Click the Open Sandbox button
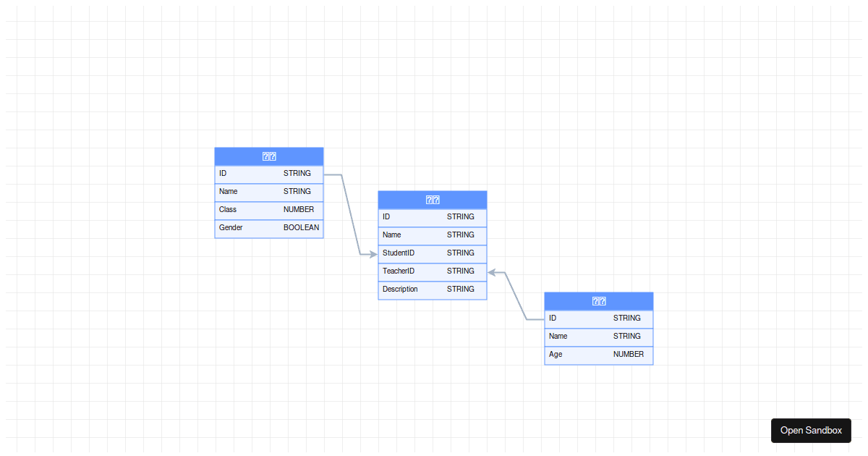 click(x=811, y=431)
